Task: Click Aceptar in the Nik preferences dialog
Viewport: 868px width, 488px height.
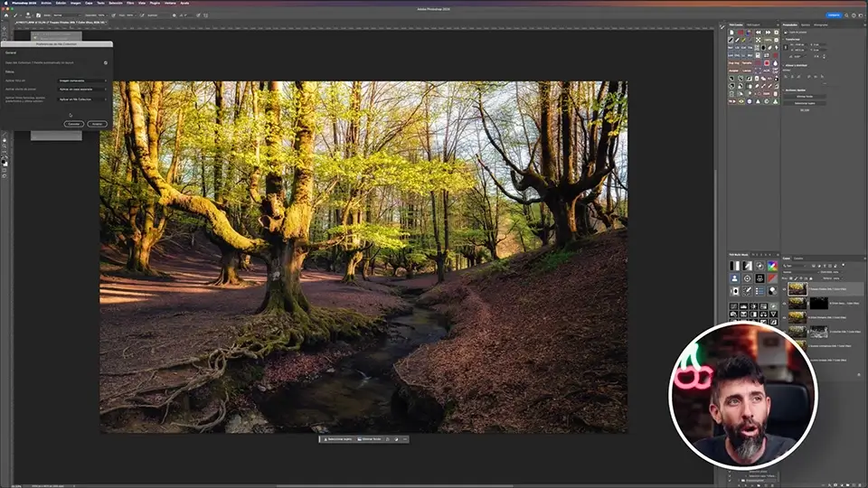Action: pyautogui.click(x=97, y=123)
